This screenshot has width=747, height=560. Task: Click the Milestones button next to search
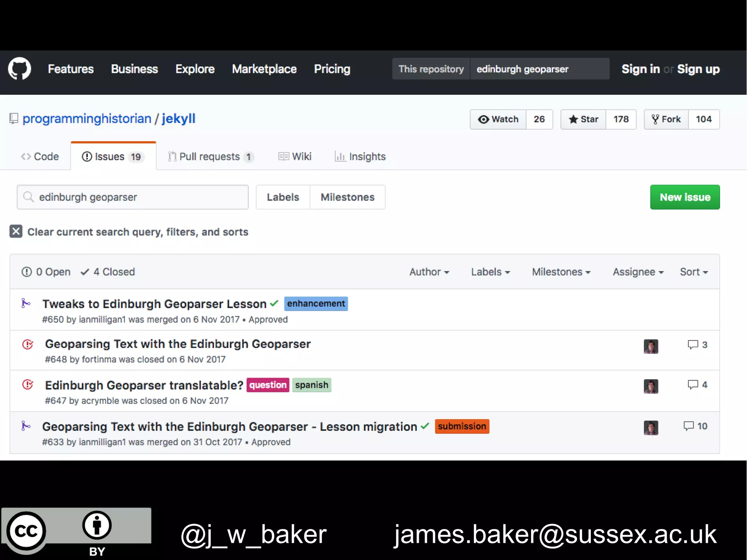(x=348, y=197)
